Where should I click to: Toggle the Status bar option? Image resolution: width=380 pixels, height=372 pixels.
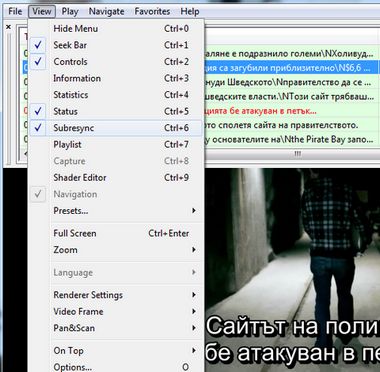click(116, 111)
